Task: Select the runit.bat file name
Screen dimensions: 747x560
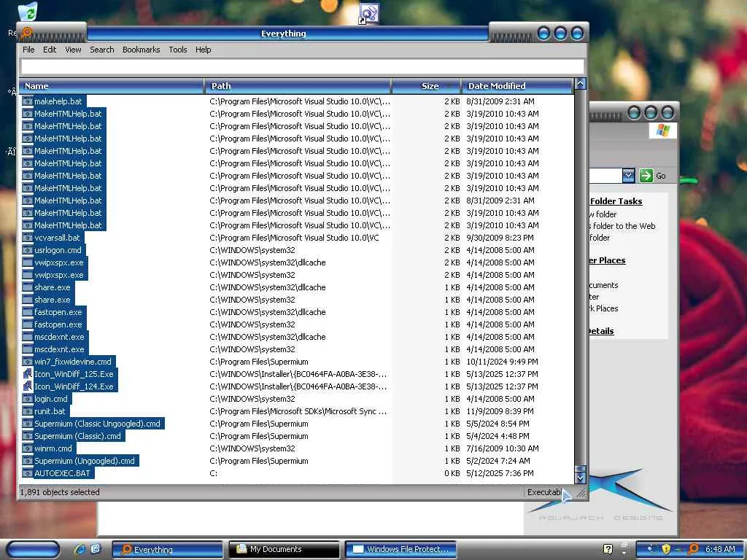Action: pyautogui.click(x=50, y=411)
